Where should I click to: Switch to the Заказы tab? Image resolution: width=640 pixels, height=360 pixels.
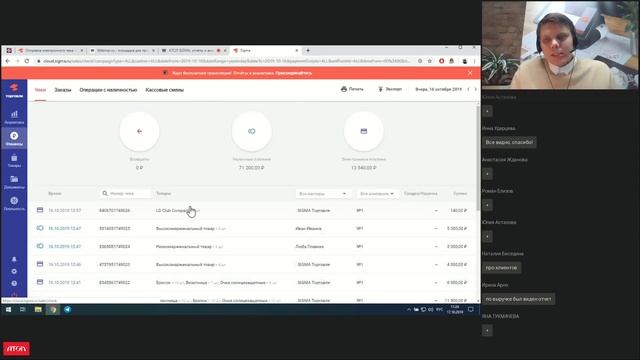click(x=63, y=90)
